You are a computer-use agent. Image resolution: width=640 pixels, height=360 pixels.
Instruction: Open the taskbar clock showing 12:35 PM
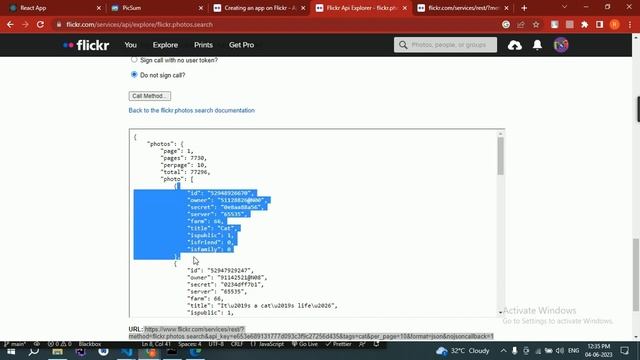point(599,351)
